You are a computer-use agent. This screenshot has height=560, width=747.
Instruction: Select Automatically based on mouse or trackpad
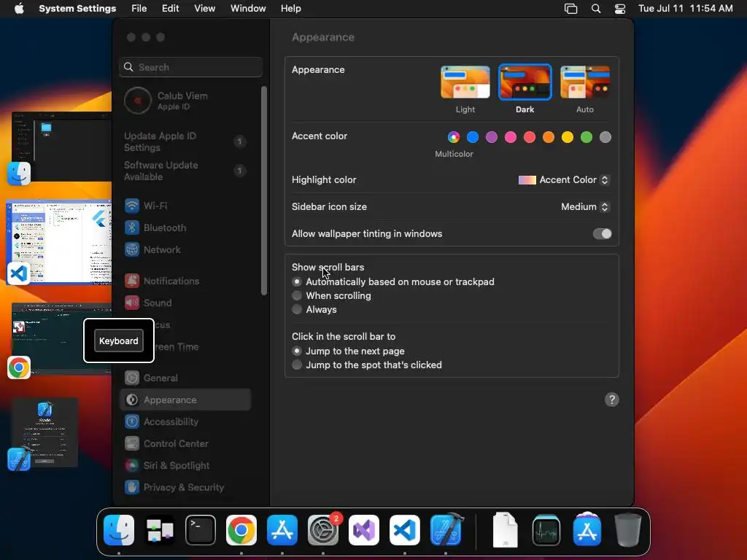point(297,282)
